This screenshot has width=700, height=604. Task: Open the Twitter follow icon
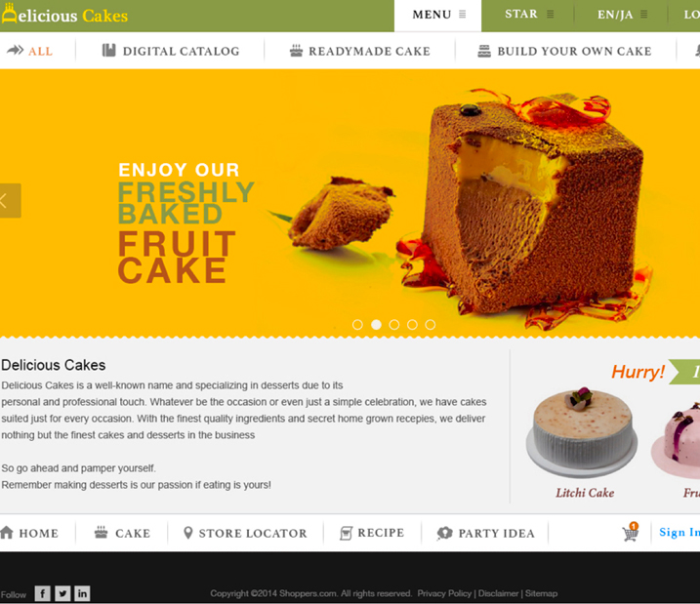click(62, 593)
